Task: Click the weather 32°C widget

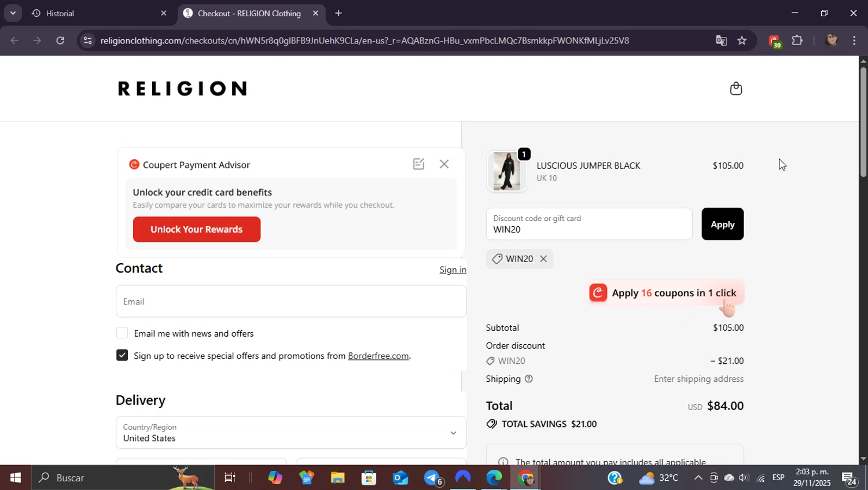Action: pos(659,478)
